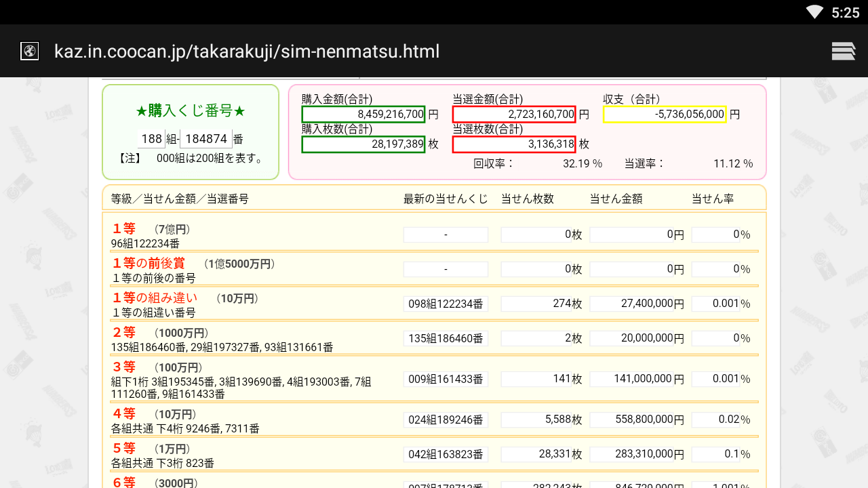Click the 27,400,000 円 amount field
This screenshot has height=488, width=868.
point(632,304)
